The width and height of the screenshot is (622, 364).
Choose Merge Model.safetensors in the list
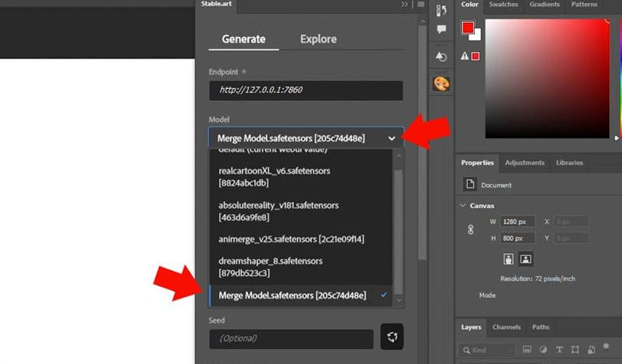[301, 296]
